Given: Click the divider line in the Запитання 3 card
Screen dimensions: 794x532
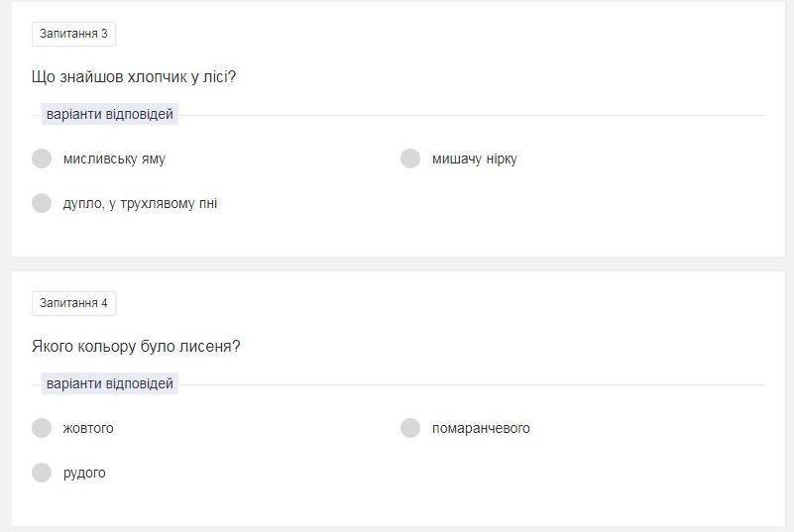Looking at the screenshot, I should point(471,115).
